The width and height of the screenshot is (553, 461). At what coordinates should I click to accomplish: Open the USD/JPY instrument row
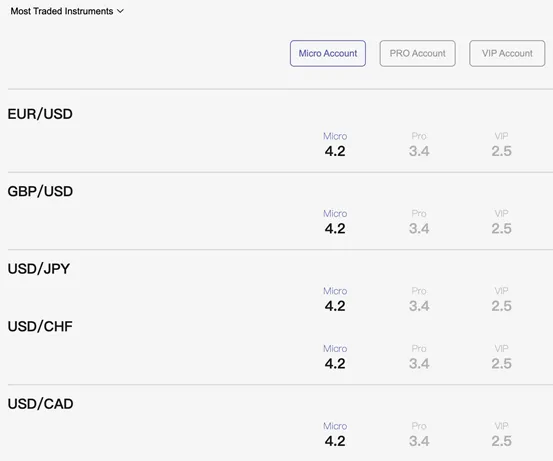(x=39, y=269)
